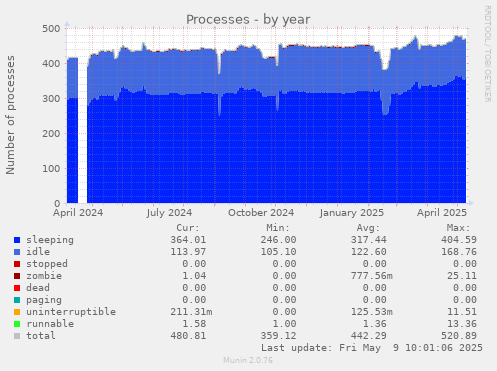Click the runnable legend color swatch

[17, 324]
